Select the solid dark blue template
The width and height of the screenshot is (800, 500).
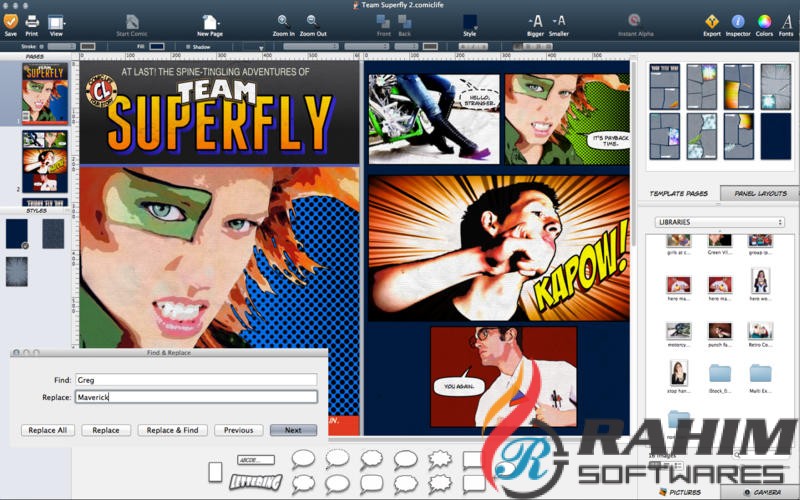776,136
